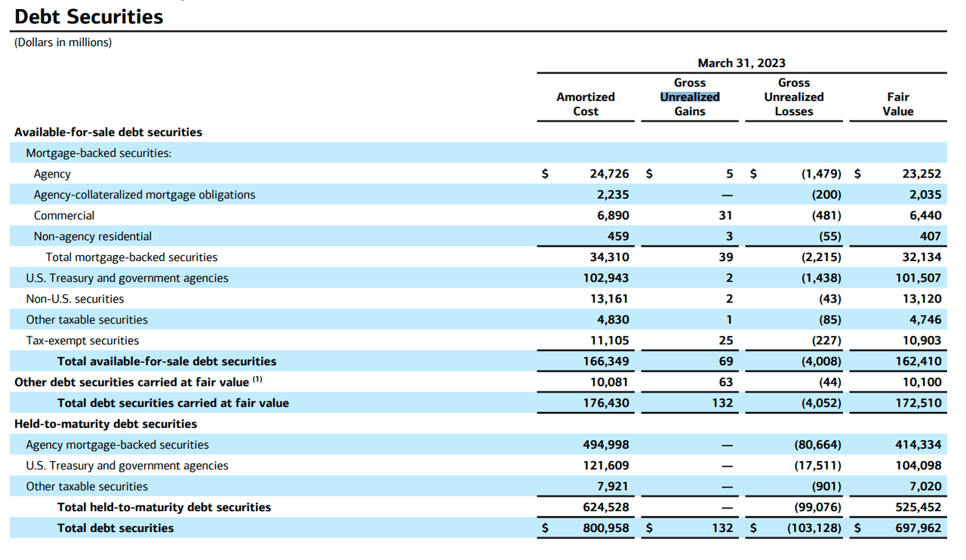Click the 'Debt Securities' heading
Viewport: 966px width, 560px height.
pos(88,16)
